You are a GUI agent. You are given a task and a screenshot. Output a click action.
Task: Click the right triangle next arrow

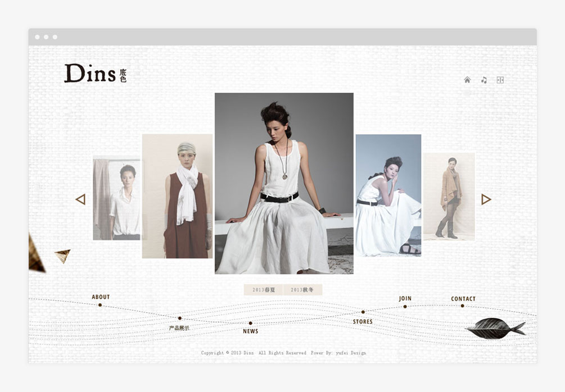point(486,199)
